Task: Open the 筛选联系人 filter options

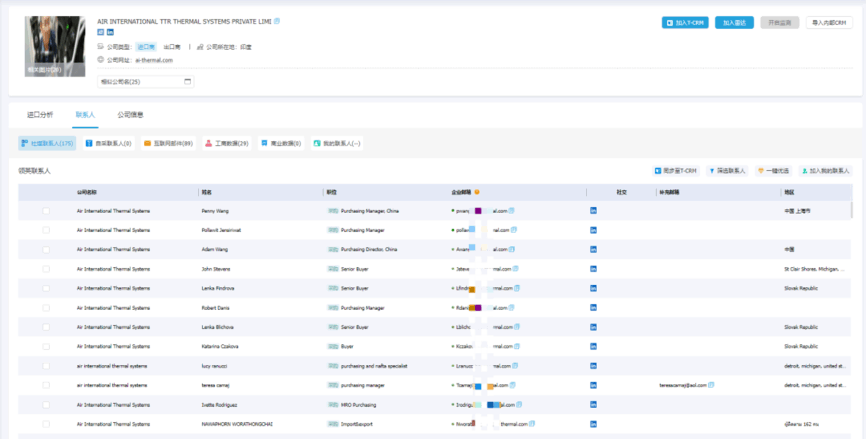Action: (x=728, y=171)
